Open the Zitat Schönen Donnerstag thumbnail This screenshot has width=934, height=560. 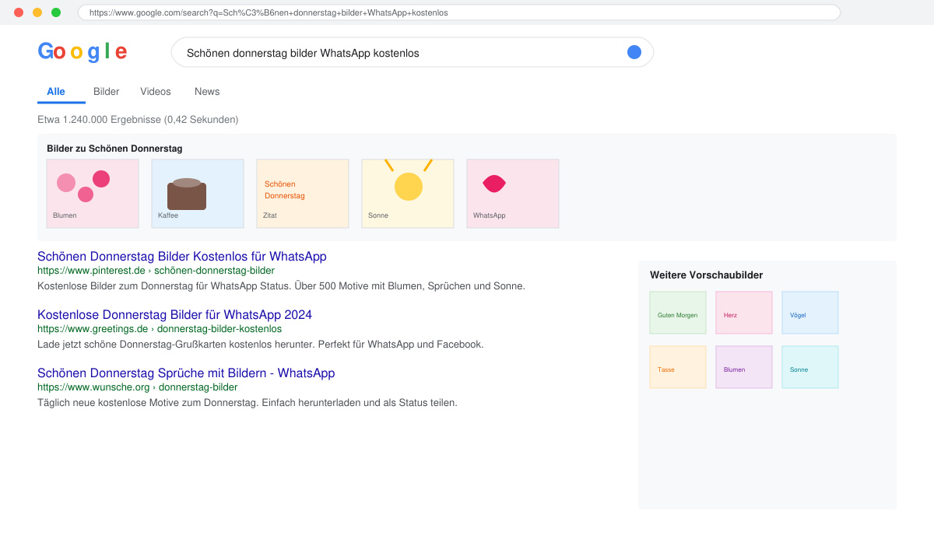pyautogui.click(x=303, y=194)
